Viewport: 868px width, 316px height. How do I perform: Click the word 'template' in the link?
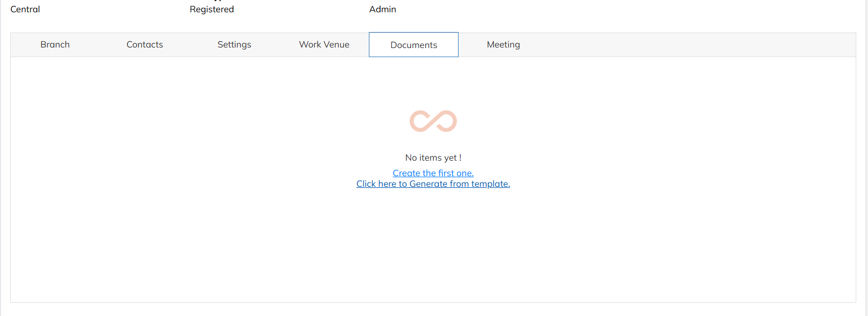(490, 184)
